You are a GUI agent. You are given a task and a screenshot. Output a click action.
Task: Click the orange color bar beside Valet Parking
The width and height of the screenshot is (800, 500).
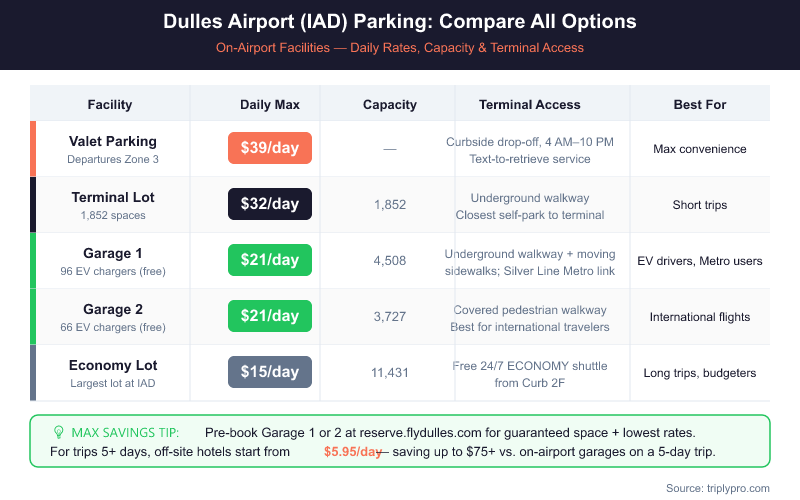pyautogui.click(x=33, y=148)
